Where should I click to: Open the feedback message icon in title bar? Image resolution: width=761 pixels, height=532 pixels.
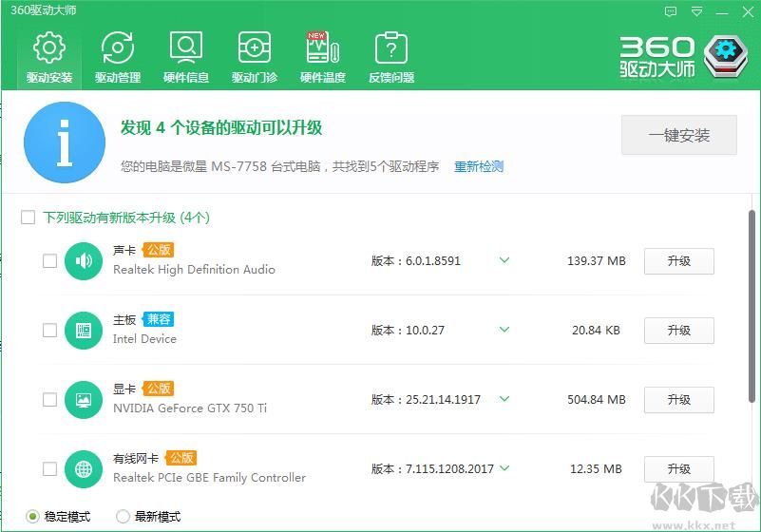click(x=671, y=11)
